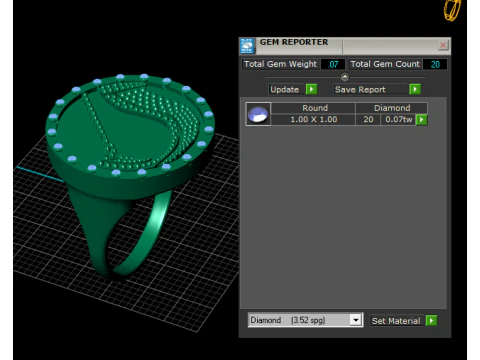The image size is (480, 360).
Task: Click the yellow ring icon in the corner
Action: tap(452, 10)
